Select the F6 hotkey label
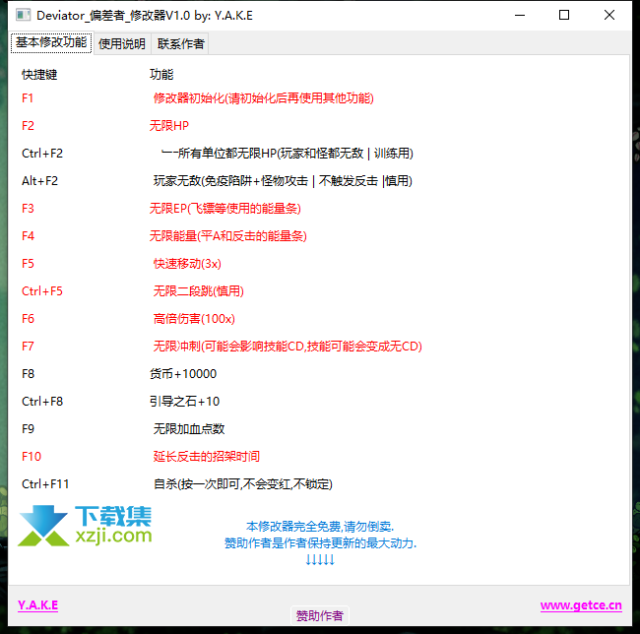Image resolution: width=640 pixels, height=634 pixels. (x=28, y=319)
